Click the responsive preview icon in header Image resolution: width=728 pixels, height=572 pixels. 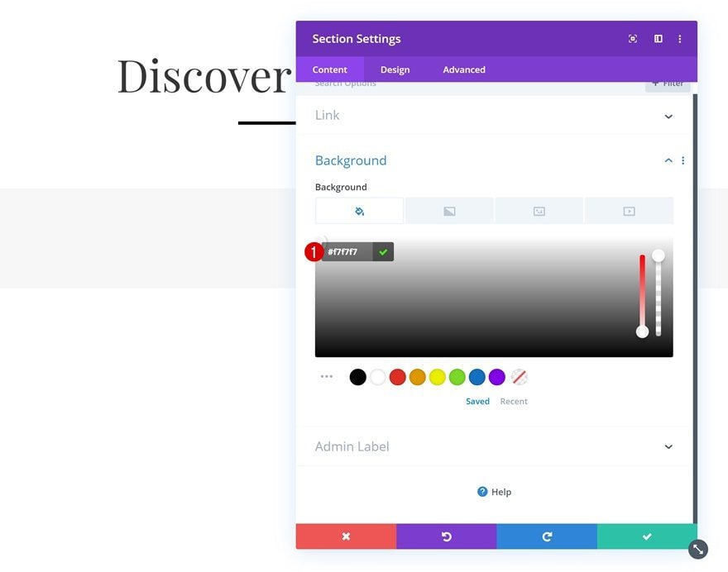tap(632, 39)
